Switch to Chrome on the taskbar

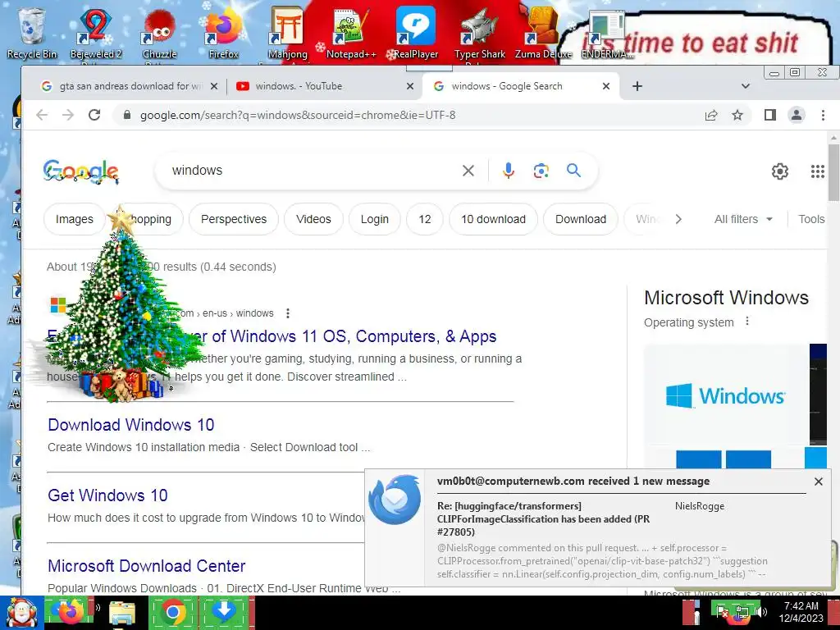click(172, 612)
